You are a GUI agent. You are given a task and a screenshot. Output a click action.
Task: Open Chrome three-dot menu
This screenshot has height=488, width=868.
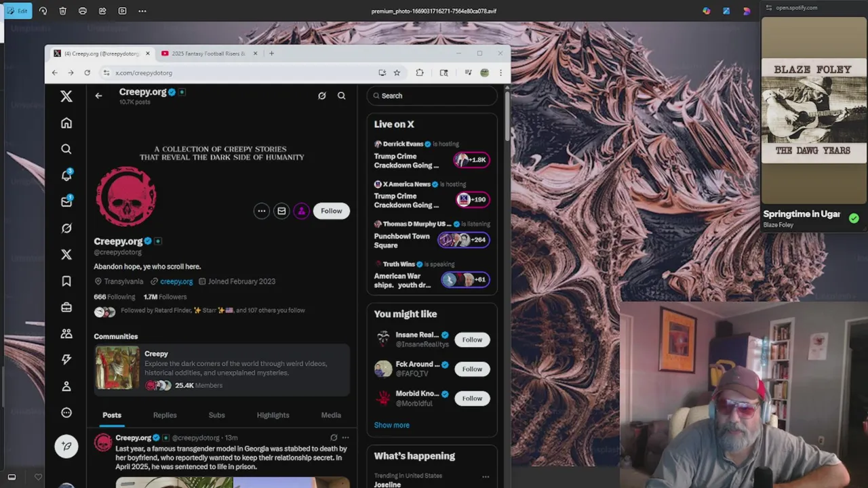500,73
